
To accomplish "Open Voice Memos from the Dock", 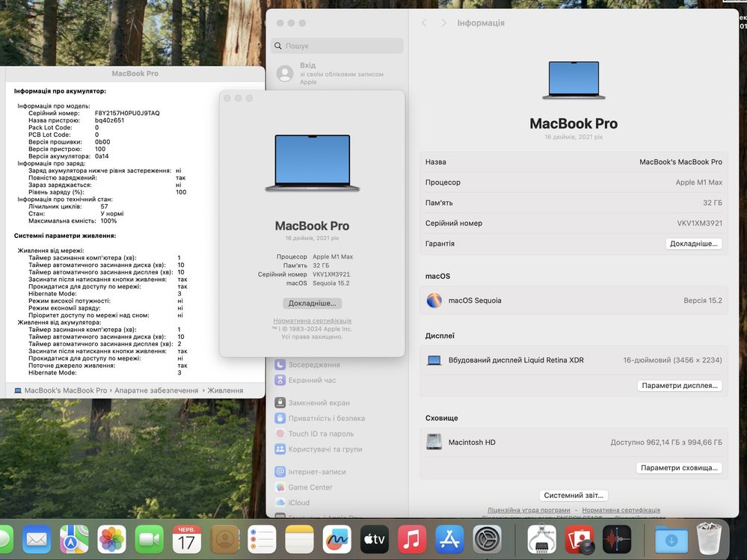I will point(617,540).
